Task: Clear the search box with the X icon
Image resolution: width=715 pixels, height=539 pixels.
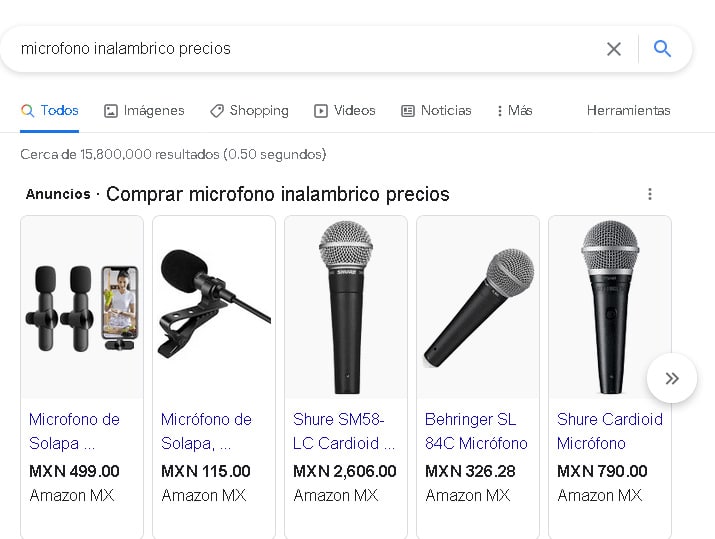Action: pos(614,49)
